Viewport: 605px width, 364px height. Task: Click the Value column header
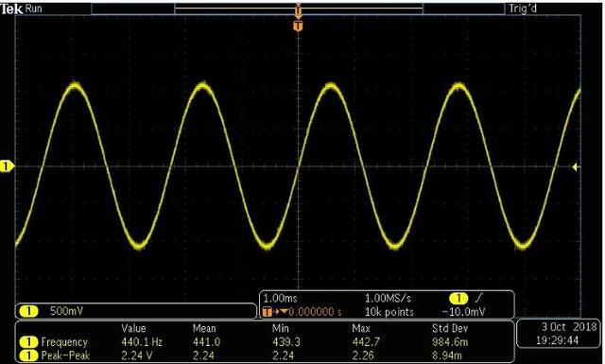[x=133, y=328]
